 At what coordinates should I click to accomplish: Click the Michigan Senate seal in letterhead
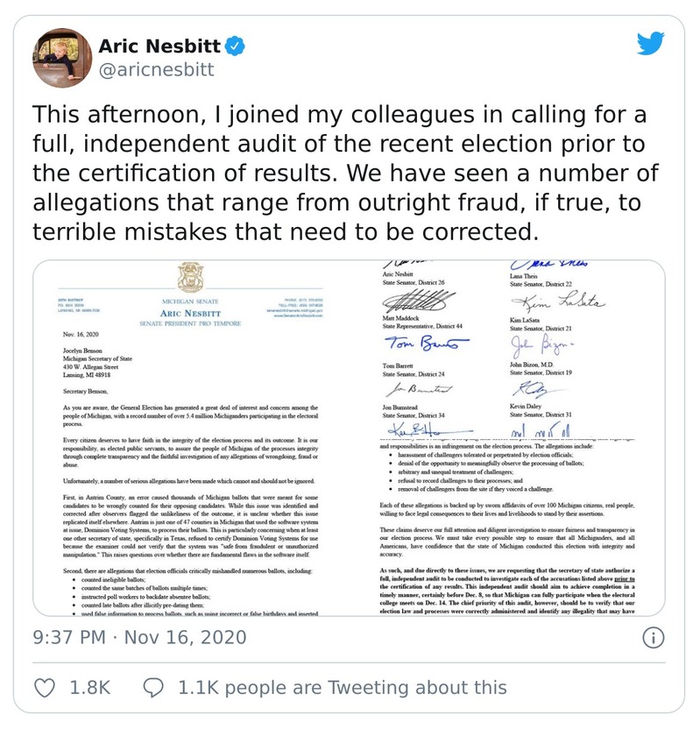189,280
